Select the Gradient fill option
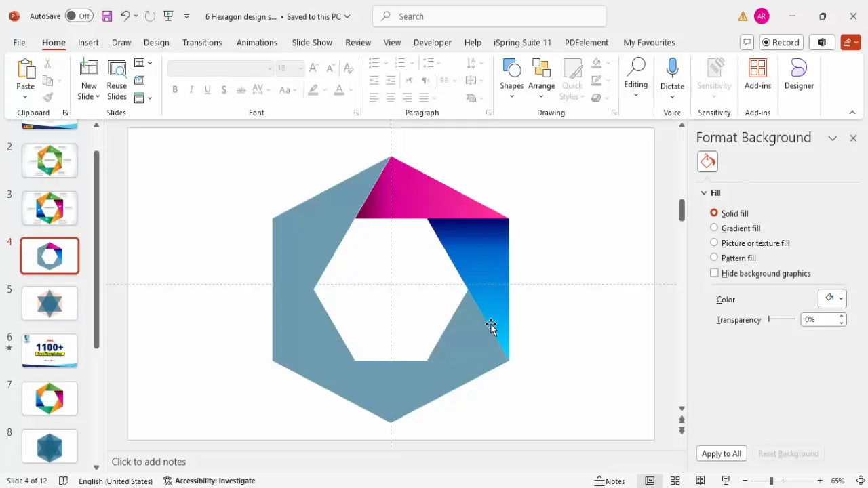 click(x=714, y=228)
